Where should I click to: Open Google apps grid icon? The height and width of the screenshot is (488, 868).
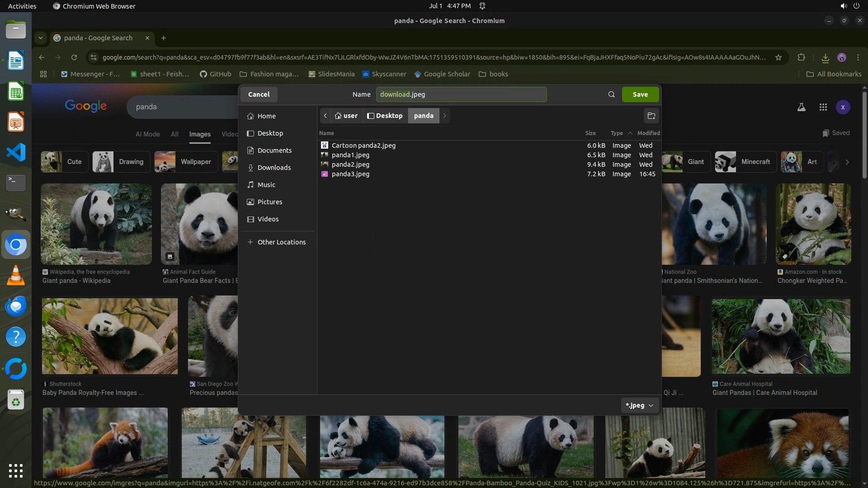[x=823, y=107]
